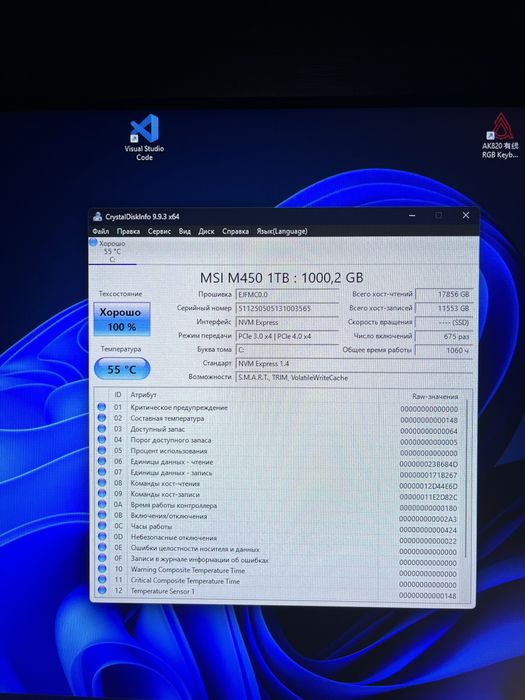Select raw value 0000000238684D
525x700 pixels.
coord(429,464)
